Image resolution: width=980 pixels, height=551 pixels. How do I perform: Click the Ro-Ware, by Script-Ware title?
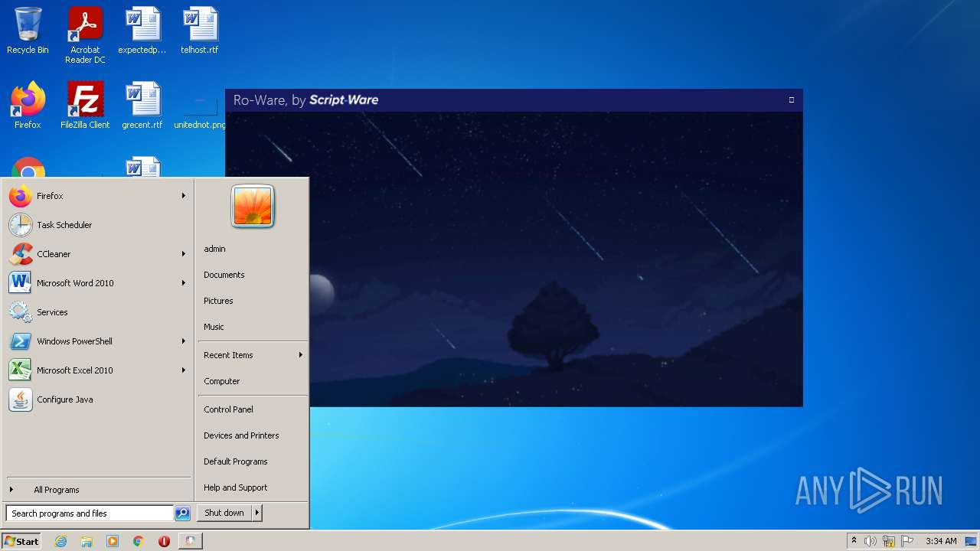coord(305,100)
